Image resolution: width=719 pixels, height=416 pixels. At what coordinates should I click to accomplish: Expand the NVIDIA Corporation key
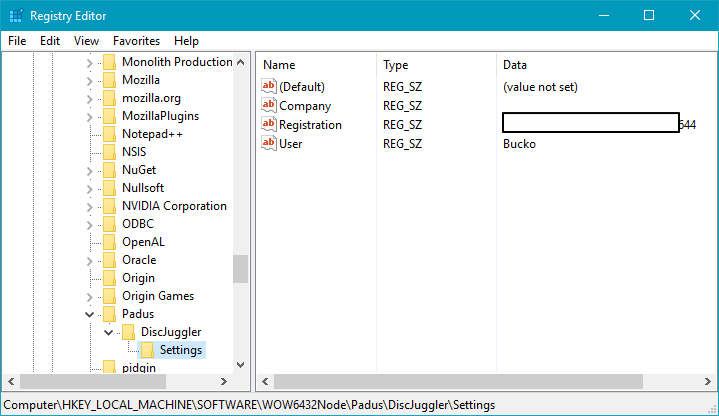coord(89,207)
